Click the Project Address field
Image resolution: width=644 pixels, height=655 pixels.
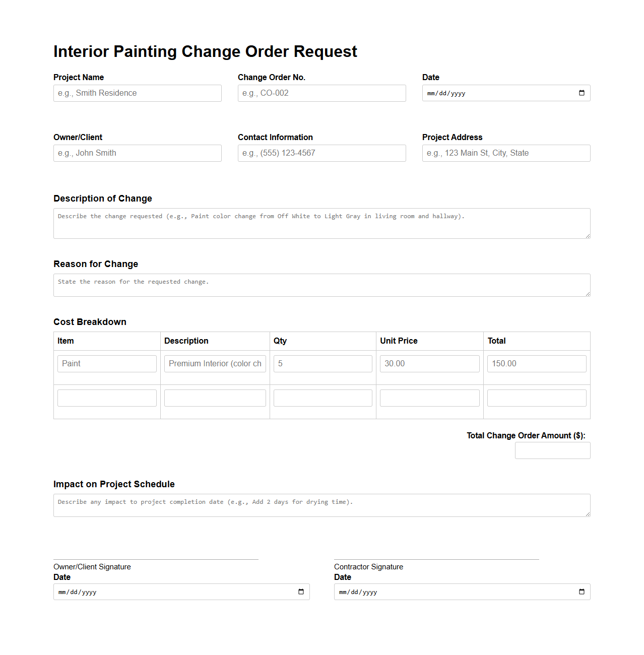[x=506, y=153]
